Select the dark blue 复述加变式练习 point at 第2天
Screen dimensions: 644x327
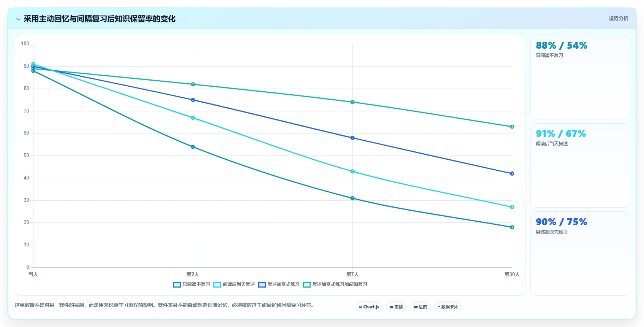tap(193, 100)
